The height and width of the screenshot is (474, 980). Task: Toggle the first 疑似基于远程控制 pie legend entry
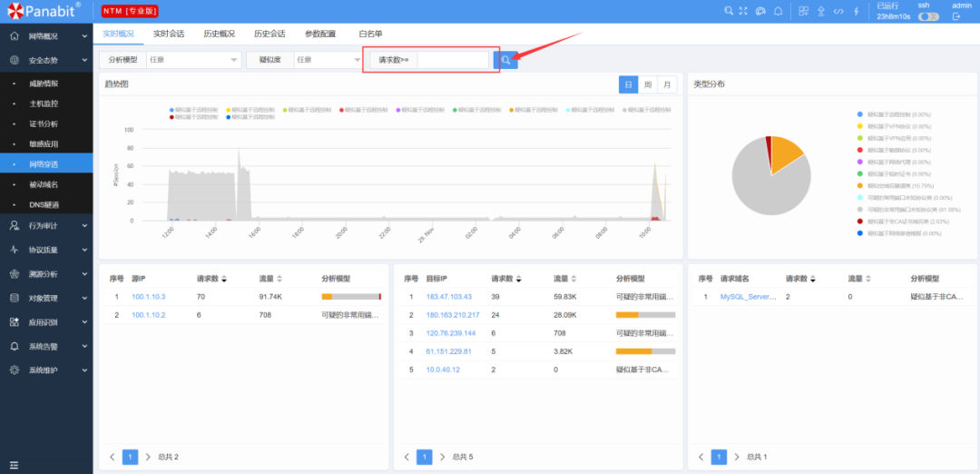895,114
